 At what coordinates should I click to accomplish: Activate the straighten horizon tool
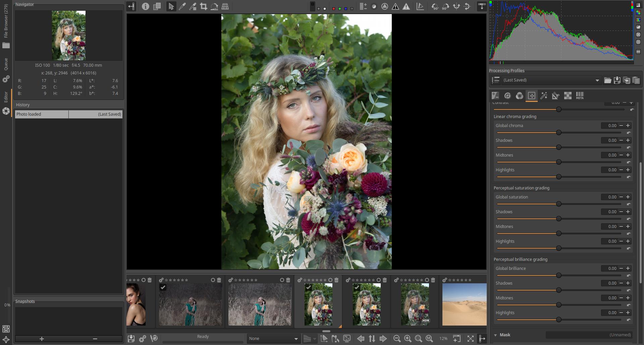click(x=214, y=6)
